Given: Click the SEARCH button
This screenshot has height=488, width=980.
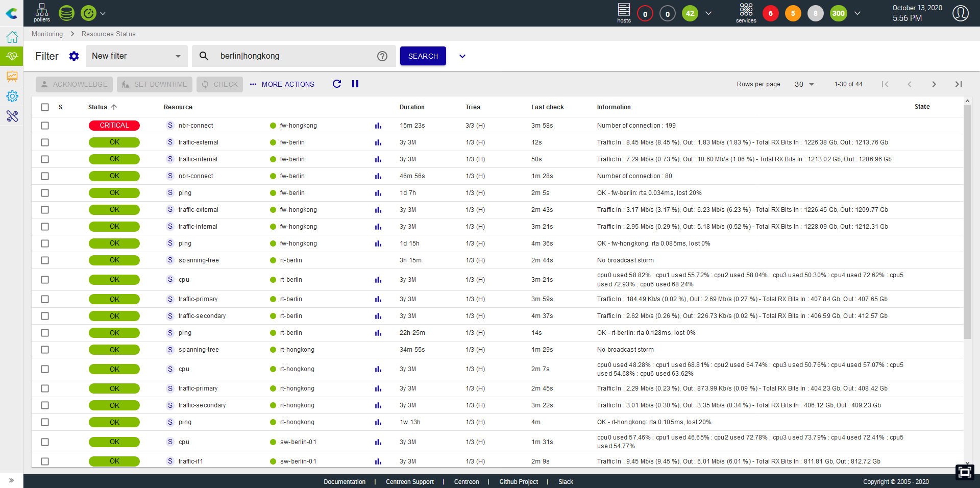Looking at the screenshot, I should [423, 56].
